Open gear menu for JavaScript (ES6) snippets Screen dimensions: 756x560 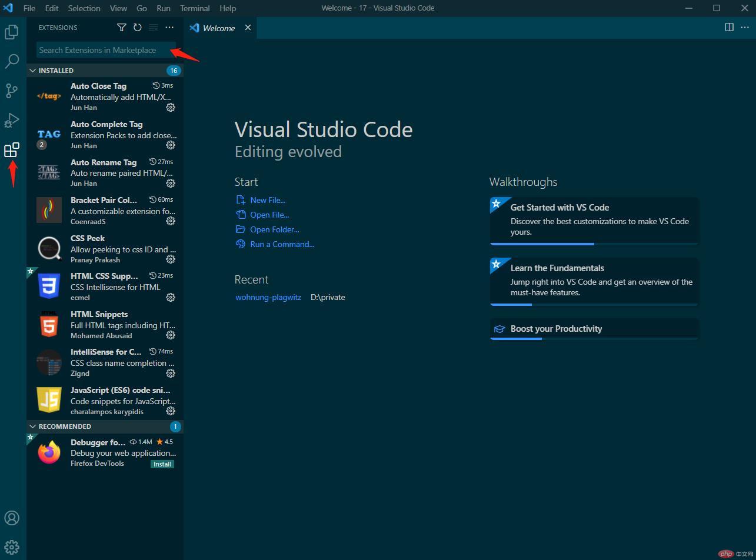(171, 411)
